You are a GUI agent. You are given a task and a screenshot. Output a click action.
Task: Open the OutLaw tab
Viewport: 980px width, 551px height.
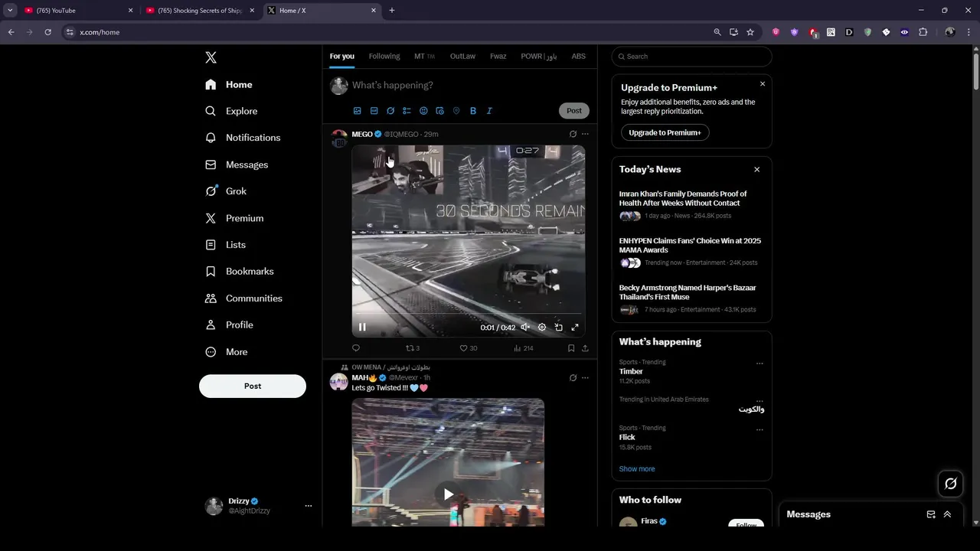[462, 56]
